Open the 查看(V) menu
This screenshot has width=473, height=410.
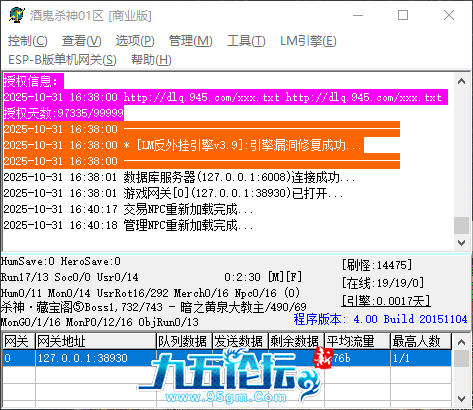pos(82,41)
